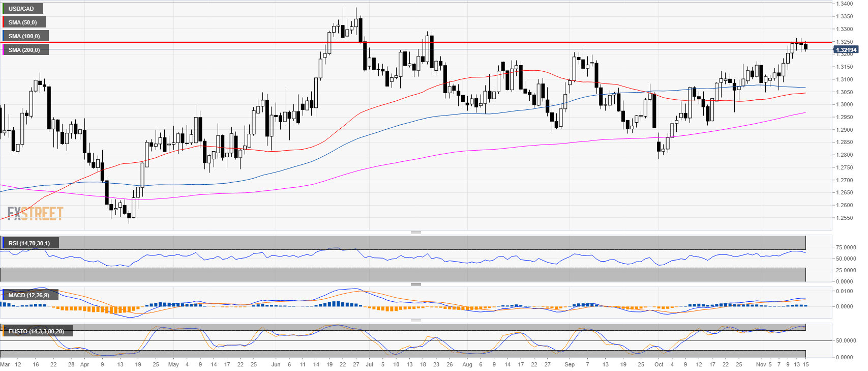
Task: Click the FXStreet watermark logo
Action: pyautogui.click(x=35, y=213)
